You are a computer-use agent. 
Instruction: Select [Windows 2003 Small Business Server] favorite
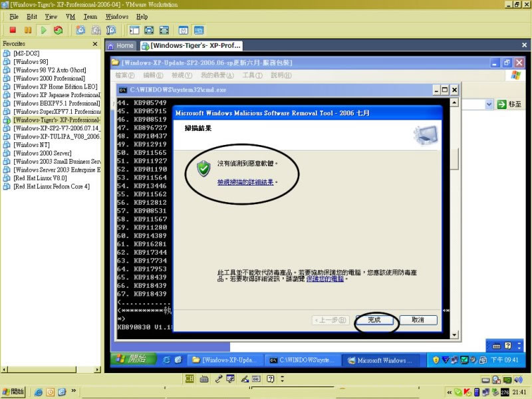click(57, 162)
